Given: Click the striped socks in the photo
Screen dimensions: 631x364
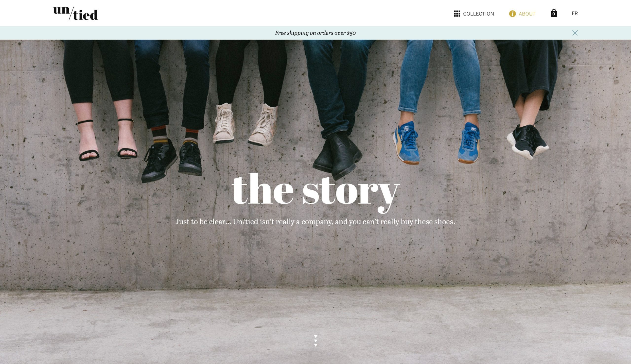Looking at the screenshot, I should pyautogui.click(x=175, y=135).
